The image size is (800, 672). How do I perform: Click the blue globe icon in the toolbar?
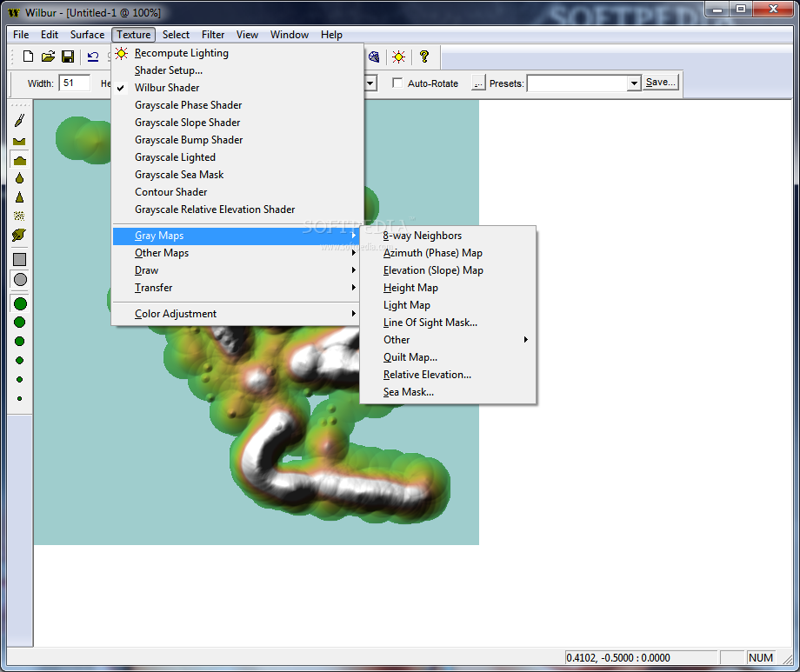point(374,57)
